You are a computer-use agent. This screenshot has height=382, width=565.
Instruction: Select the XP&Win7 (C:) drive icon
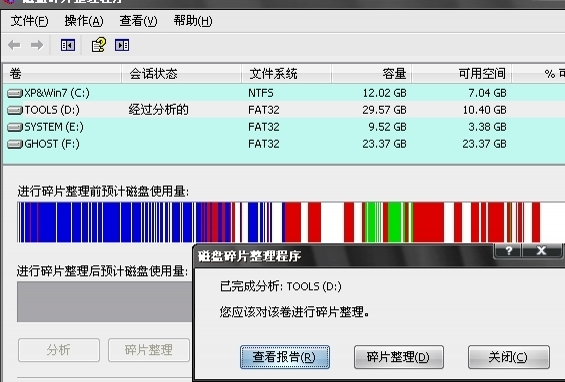pyautogui.click(x=15, y=94)
